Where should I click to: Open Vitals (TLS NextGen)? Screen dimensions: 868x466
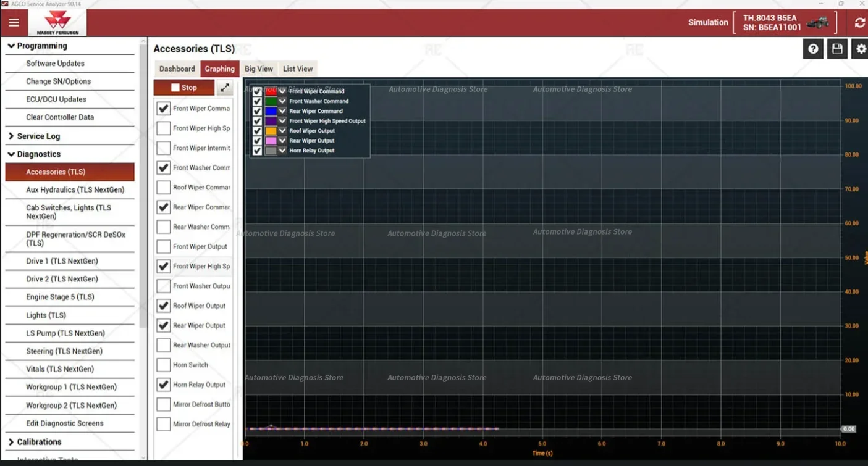tap(70, 369)
